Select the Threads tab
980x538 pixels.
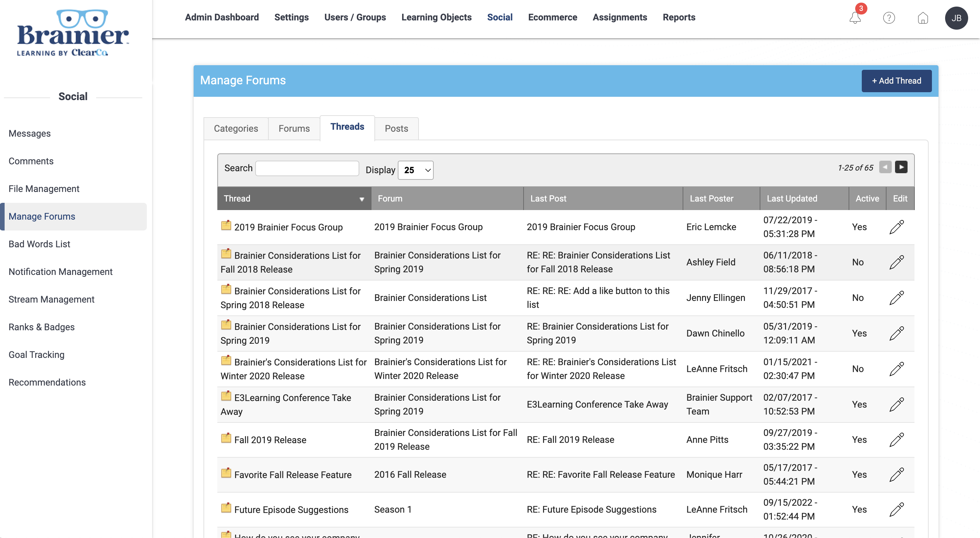tap(347, 127)
